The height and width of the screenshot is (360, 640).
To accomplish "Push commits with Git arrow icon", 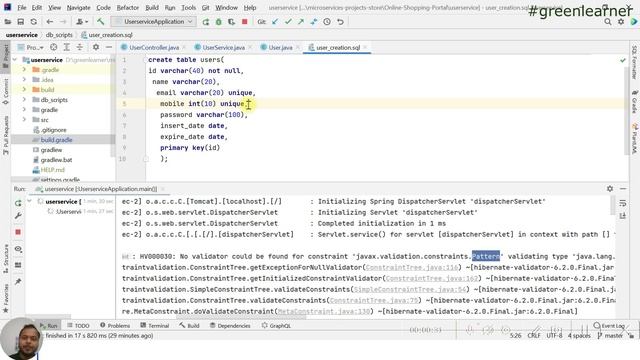I will (x=301, y=22).
